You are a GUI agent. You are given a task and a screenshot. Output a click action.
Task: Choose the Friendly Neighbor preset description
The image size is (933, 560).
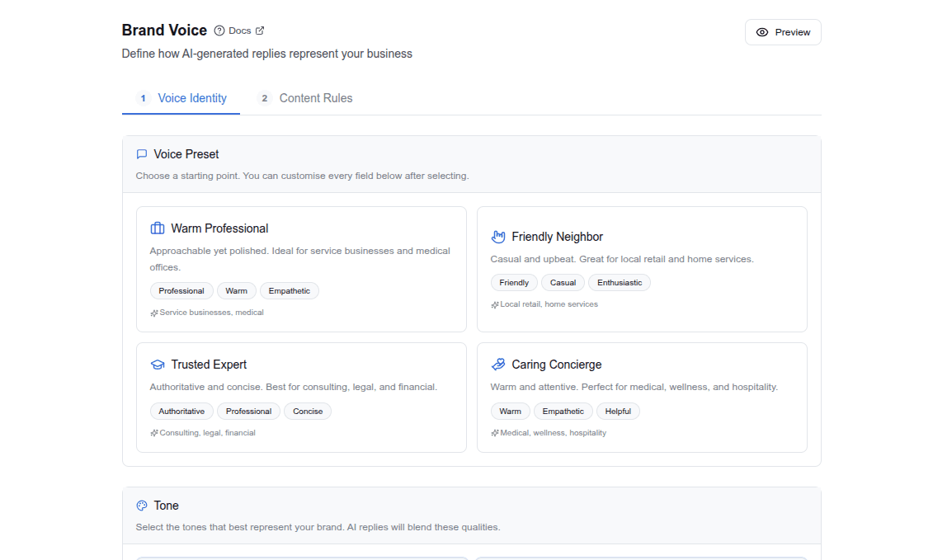click(x=622, y=259)
